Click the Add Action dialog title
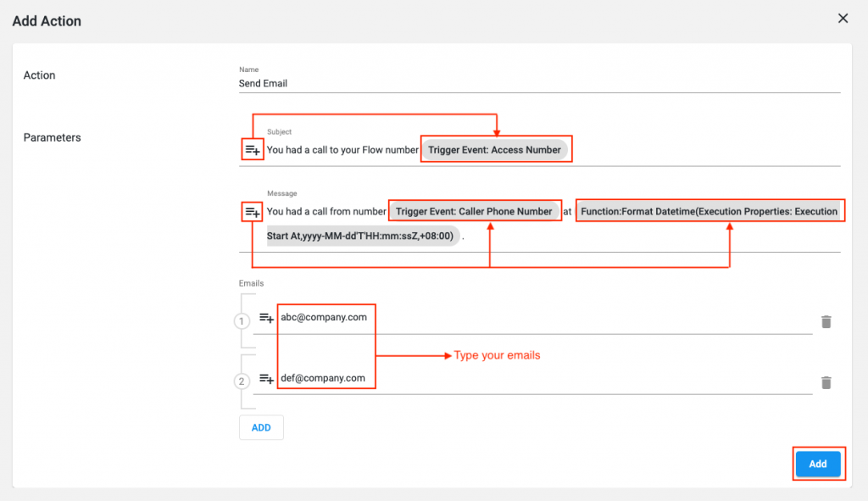The width and height of the screenshot is (868, 501). [x=47, y=21]
